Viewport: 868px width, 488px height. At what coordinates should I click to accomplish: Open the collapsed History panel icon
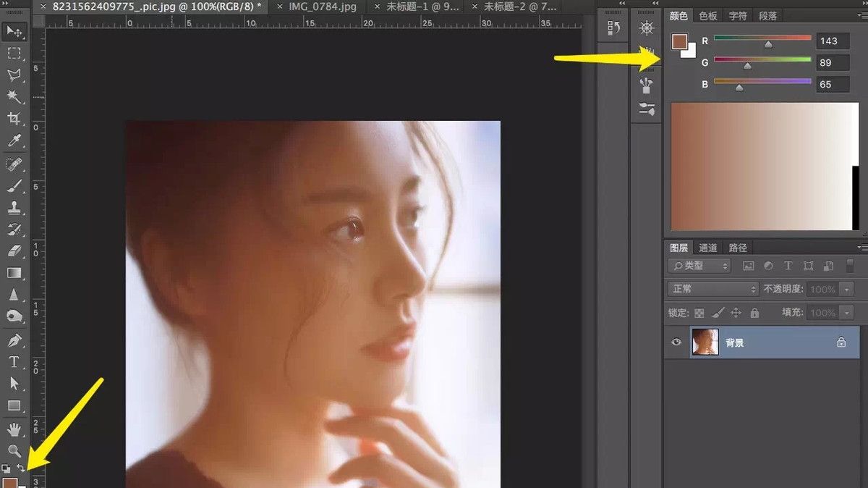tap(614, 28)
